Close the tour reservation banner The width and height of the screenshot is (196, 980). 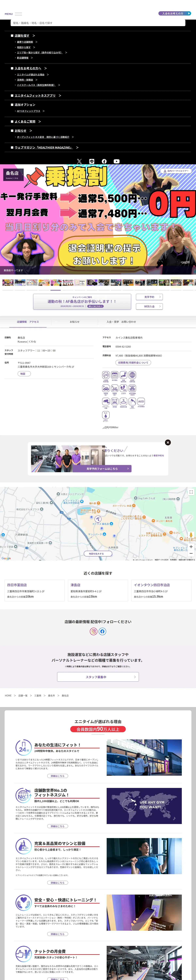pos(168,442)
